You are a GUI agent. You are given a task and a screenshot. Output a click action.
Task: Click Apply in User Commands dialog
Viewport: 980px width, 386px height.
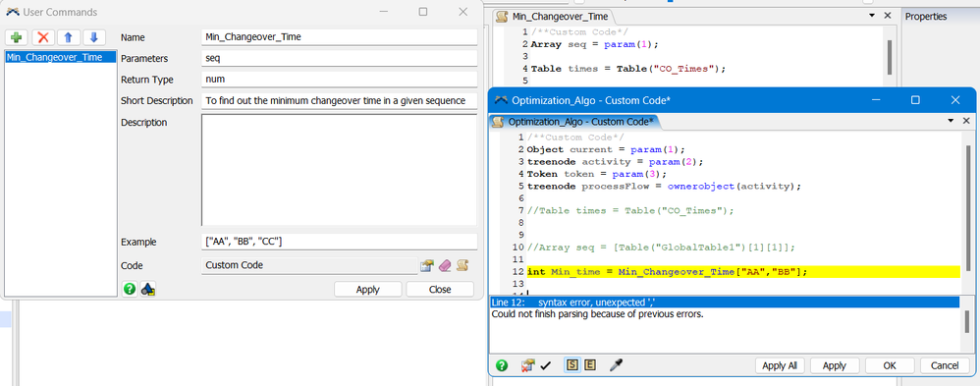click(x=367, y=289)
